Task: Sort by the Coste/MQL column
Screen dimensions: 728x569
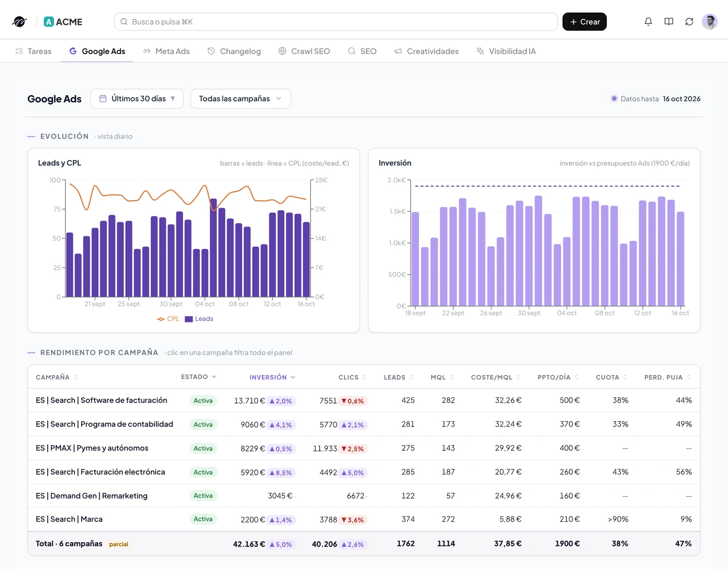Action: 496,377
